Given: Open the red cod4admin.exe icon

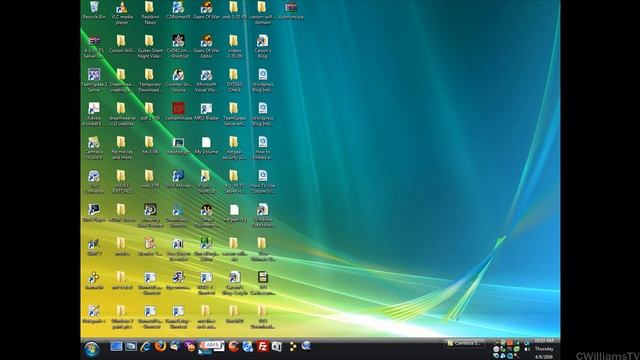Looking at the screenshot, I should pyautogui.click(x=178, y=111).
